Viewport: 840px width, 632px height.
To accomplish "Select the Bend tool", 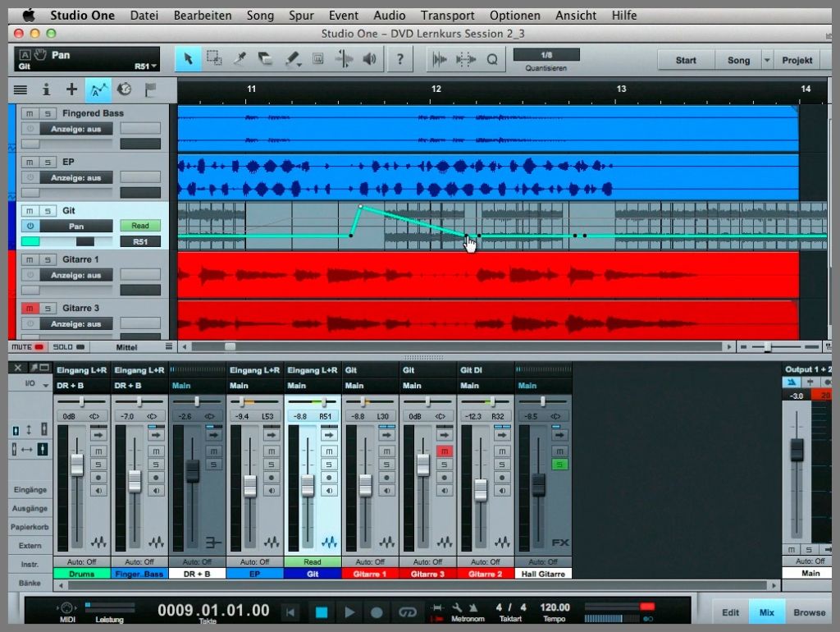I will click(344, 58).
